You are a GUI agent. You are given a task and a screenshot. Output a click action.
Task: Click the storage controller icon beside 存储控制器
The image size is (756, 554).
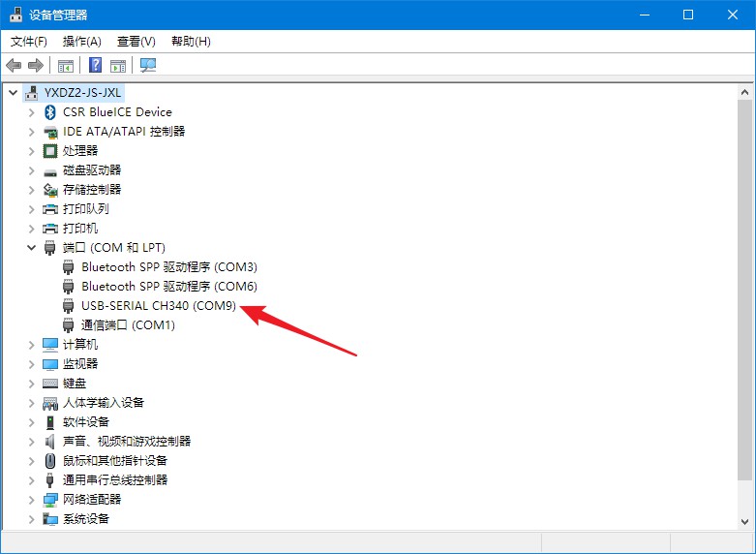tap(50, 190)
